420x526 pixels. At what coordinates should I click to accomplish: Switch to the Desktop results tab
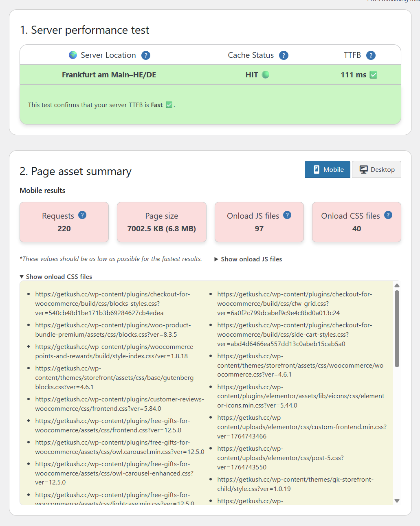(377, 170)
